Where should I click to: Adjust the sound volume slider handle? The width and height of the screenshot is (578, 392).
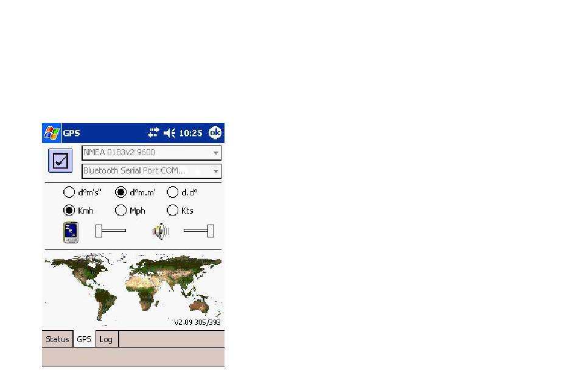tap(211, 231)
